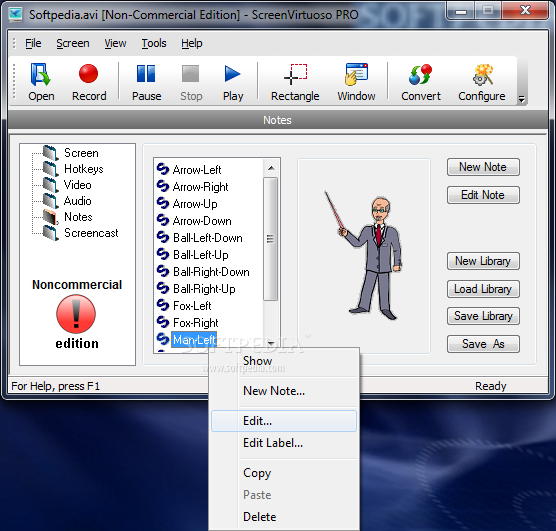Open the Configure tool
The height and width of the screenshot is (531, 556).
(482, 82)
